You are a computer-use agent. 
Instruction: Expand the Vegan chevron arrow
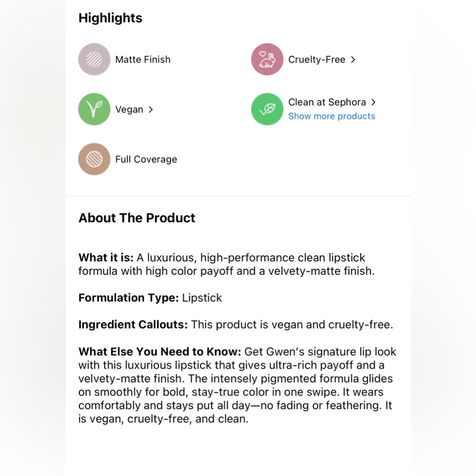point(150,109)
